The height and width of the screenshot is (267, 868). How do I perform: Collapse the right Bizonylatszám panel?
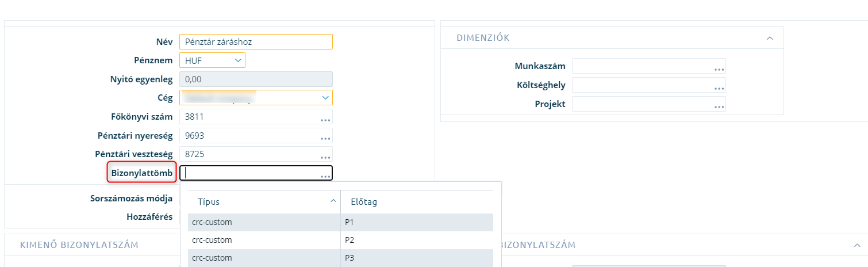coord(857,245)
